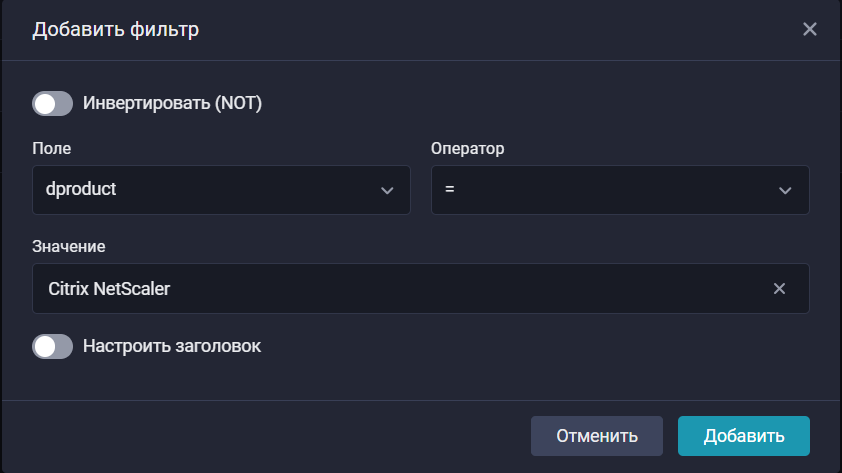
Task: Click the Поле field label
Action: 52,149
